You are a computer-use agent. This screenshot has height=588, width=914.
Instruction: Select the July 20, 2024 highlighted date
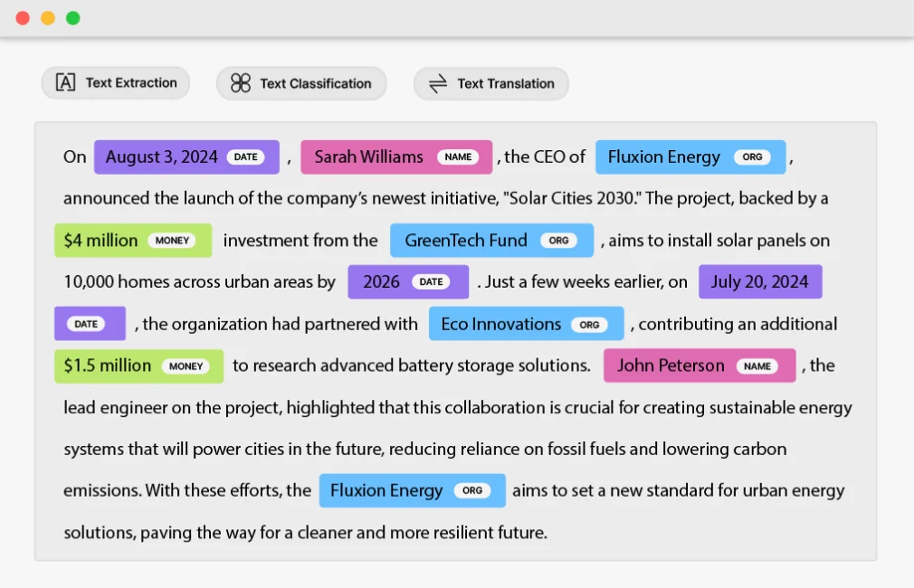coord(759,281)
